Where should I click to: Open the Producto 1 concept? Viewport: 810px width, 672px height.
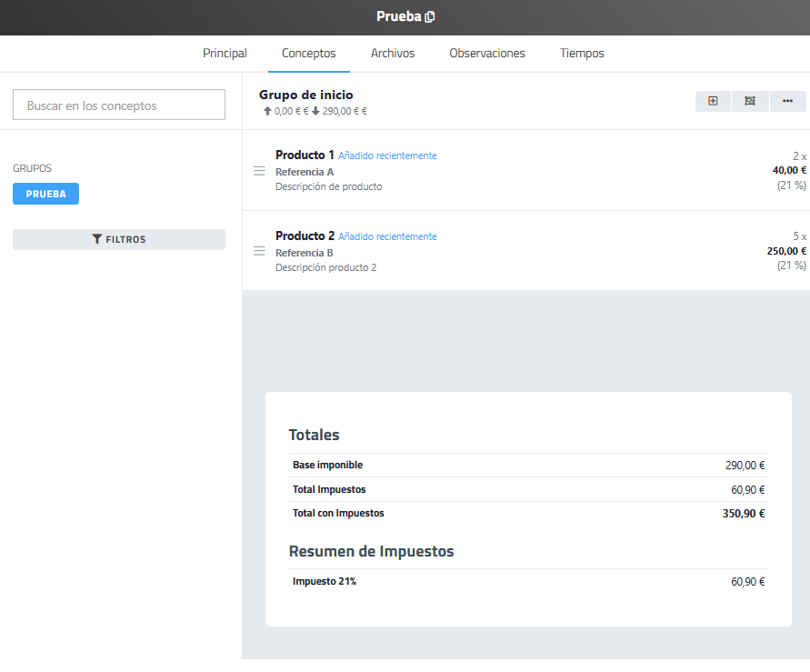[x=305, y=155]
